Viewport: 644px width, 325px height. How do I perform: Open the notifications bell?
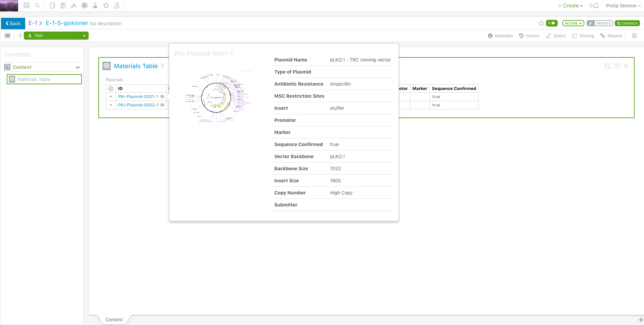pos(596,6)
